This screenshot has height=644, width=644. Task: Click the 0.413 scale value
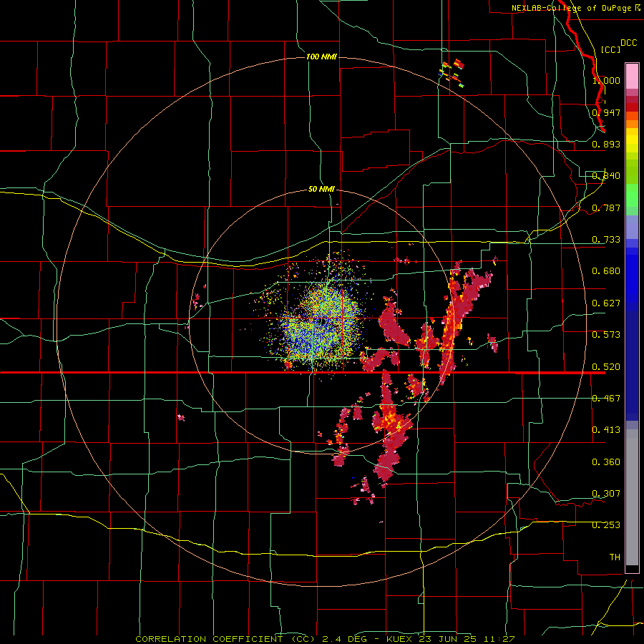[x=606, y=430]
